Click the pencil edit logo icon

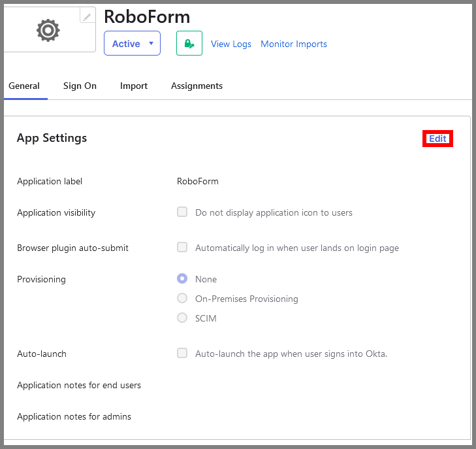(87, 16)
